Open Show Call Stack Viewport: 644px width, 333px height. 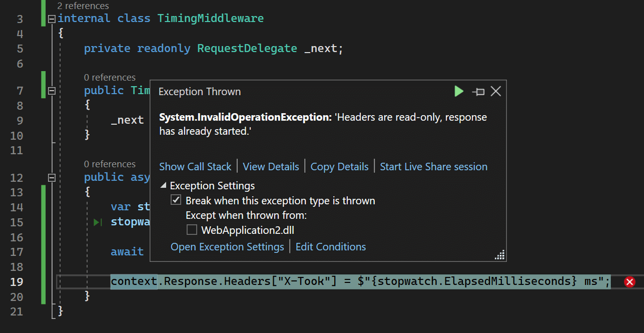click(x=195, y=166)
